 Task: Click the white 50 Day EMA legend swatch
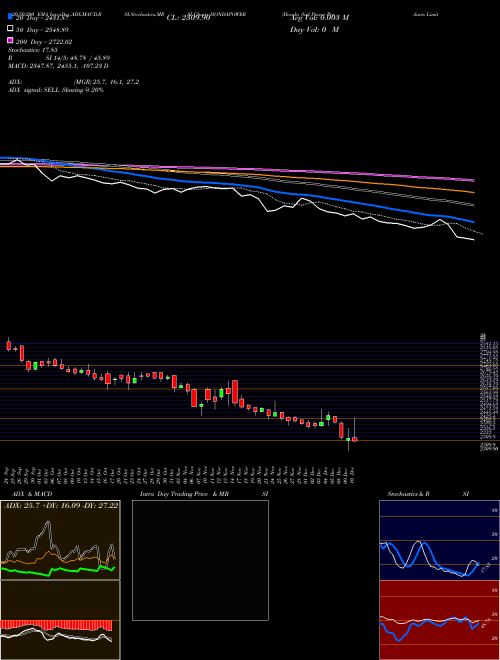[10, 29]
